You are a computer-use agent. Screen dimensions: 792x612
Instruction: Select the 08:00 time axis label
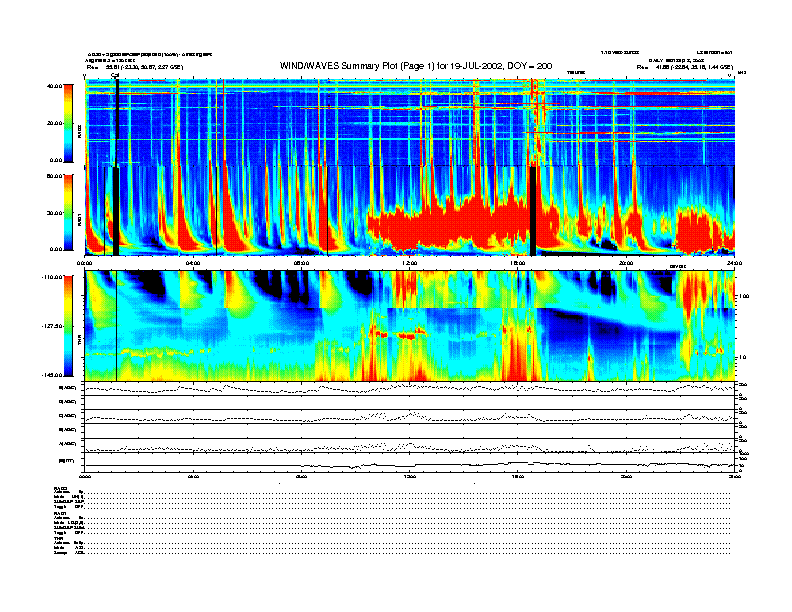(301, 264)
